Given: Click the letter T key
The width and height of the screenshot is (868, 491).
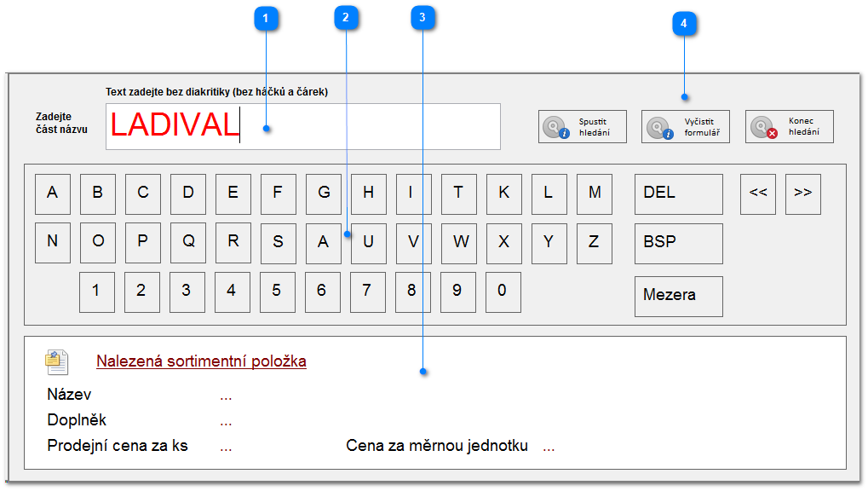Looking at the screenshot, I should click(x=459, y=194).
